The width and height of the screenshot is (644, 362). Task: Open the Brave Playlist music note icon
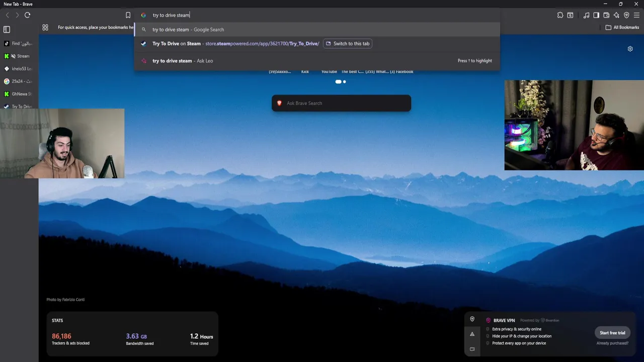click(586, 15)
